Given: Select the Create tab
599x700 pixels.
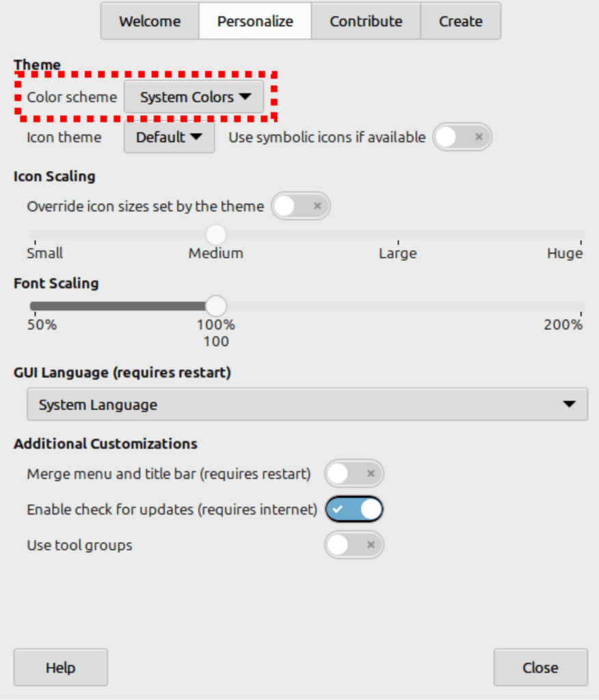Looking at the screenshot, I should point(460,21).
